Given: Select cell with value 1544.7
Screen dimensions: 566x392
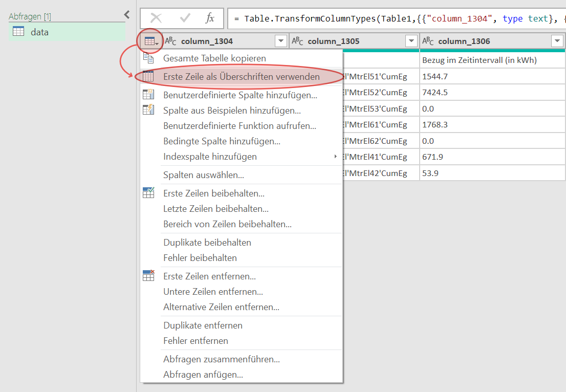Looking at the screenshot, I should (492, 77).
